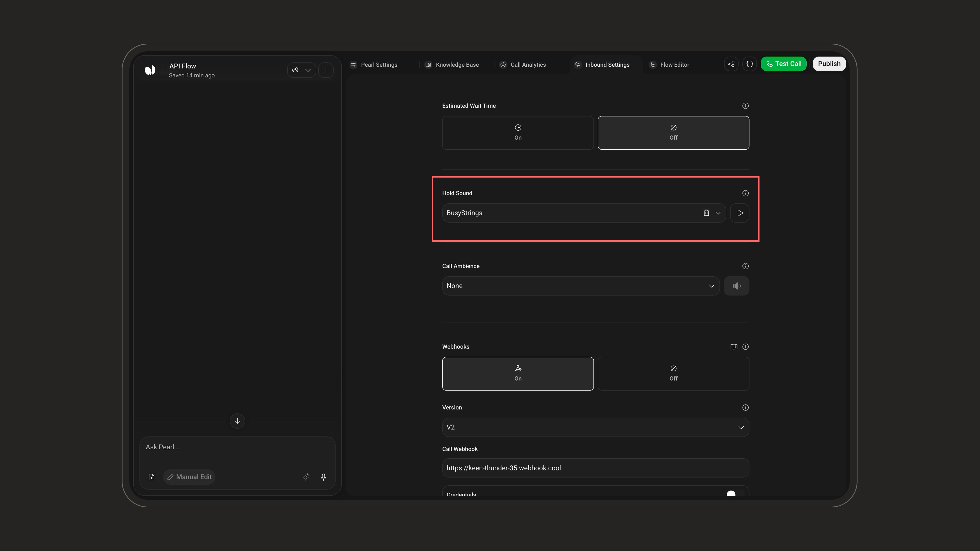Screen dimensions: 980x551
Task: Show Call Ambience info tooltip
Action: 745,266
